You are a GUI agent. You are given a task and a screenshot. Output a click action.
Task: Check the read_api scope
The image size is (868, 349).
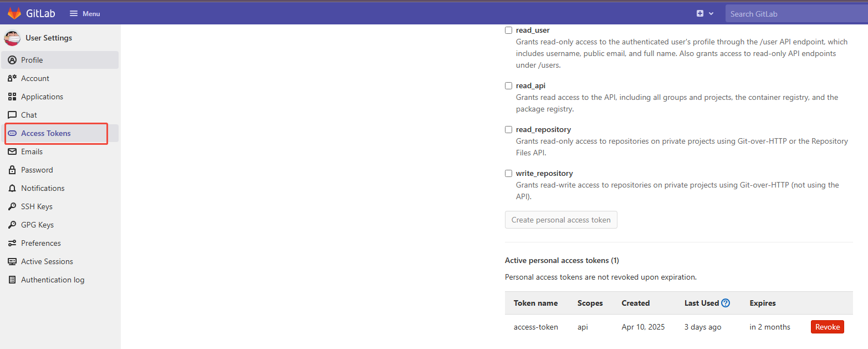[x=508, y=85]
